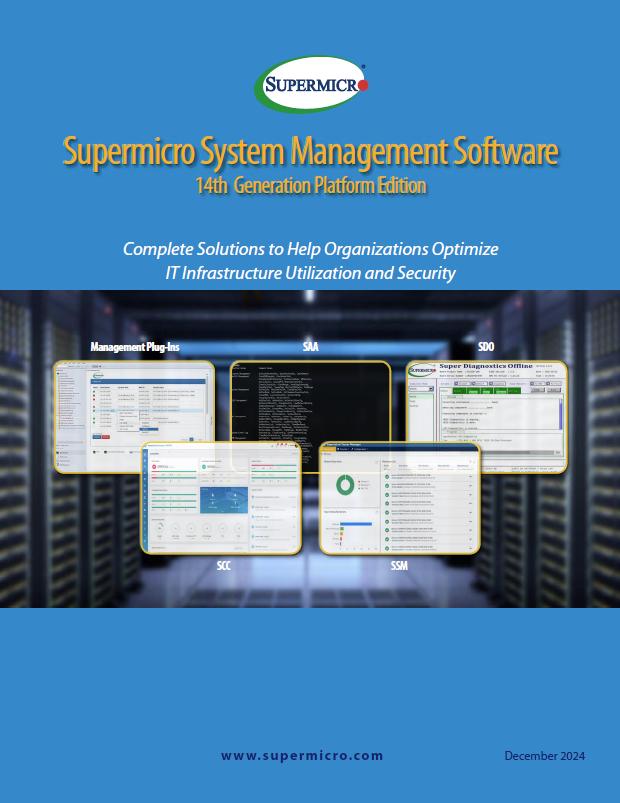Open the www.supermicro.com link
The height and width of the screenshot is (803, 620).
click(301, 755)
